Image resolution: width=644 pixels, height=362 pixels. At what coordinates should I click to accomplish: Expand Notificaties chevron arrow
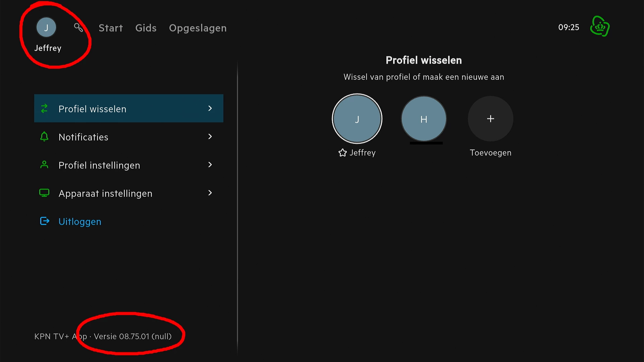click(210, 136)
